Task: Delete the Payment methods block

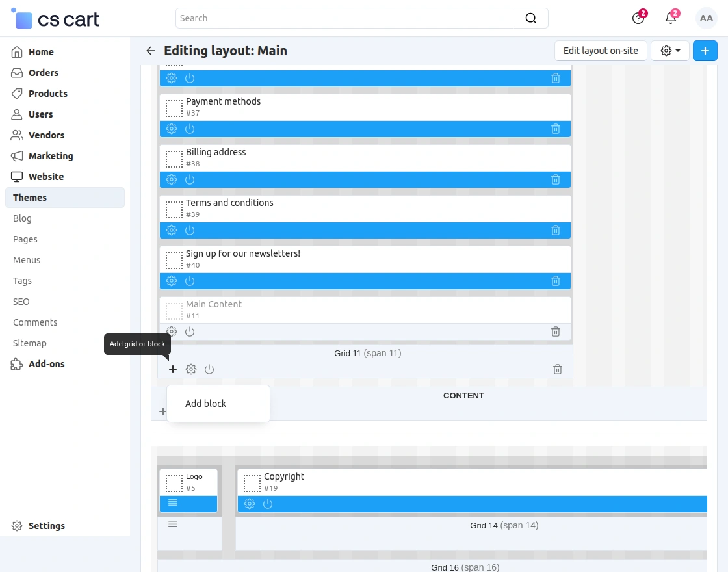Action: click(x=555, y=129)
